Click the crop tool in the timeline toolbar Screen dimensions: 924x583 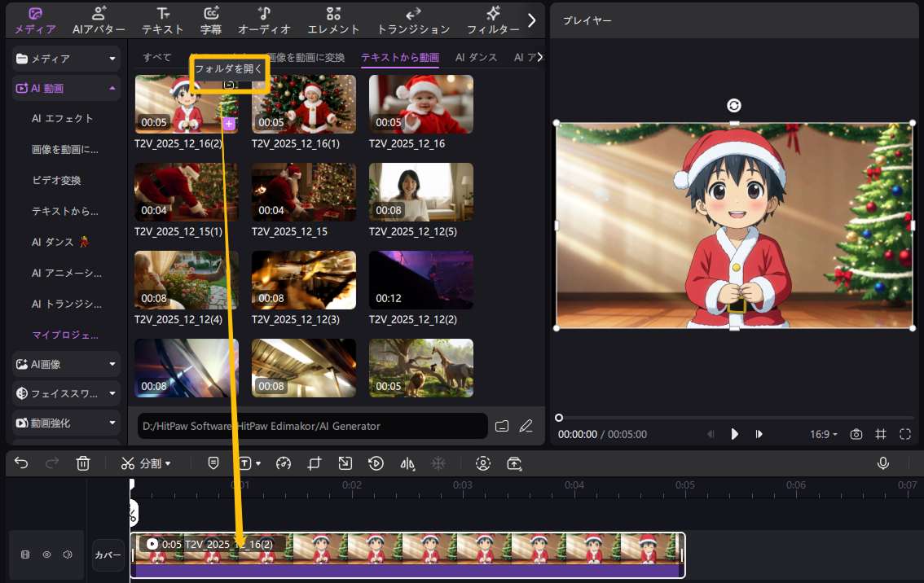[315, 463]
